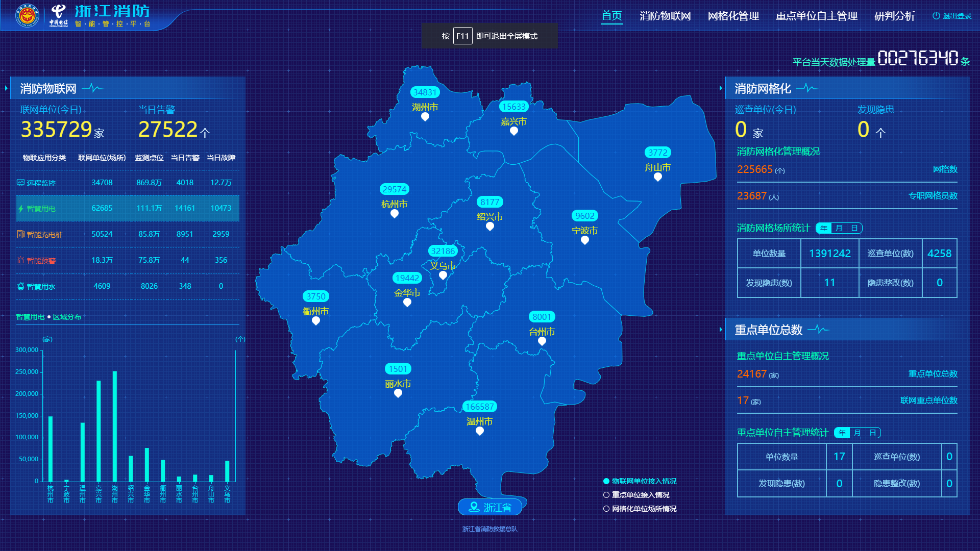Click the 浙江省 location button

coord(489,507)
